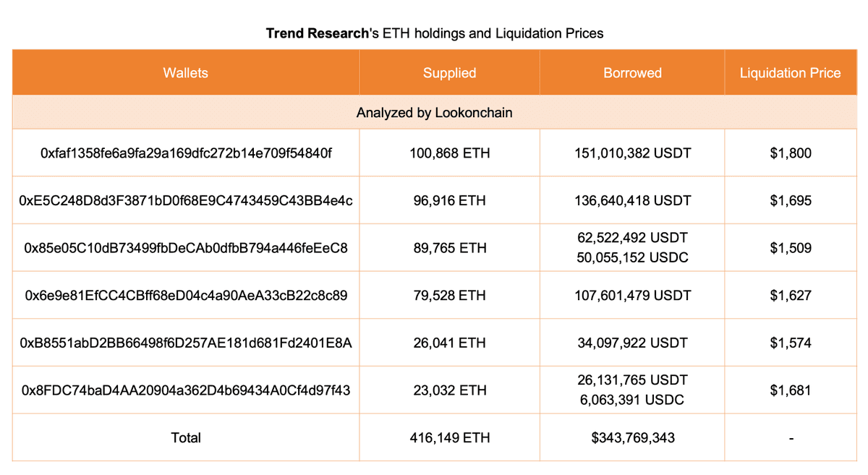Open wallet address starting with 0xB8551abD
This screenshot has width=868, height=475.
click(x=186, y=343)
